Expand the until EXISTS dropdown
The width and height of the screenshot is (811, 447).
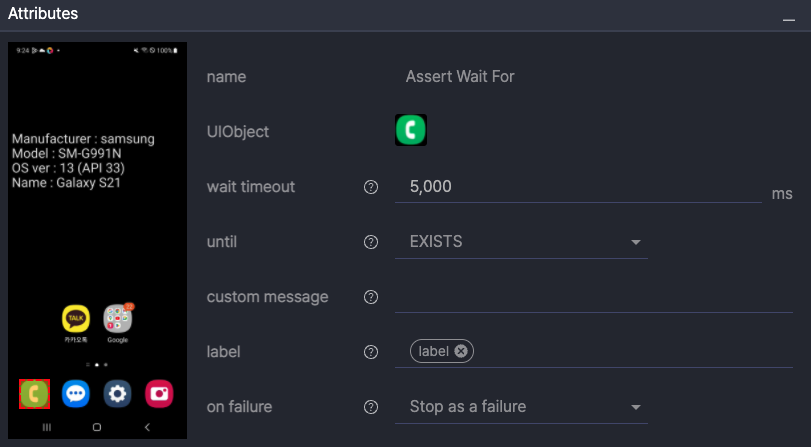635,242
